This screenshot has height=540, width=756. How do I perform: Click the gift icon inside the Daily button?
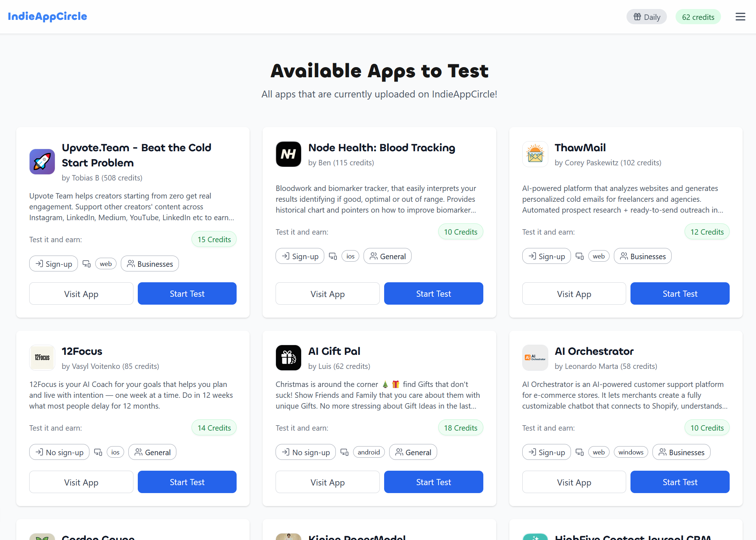tap(637, 17)
